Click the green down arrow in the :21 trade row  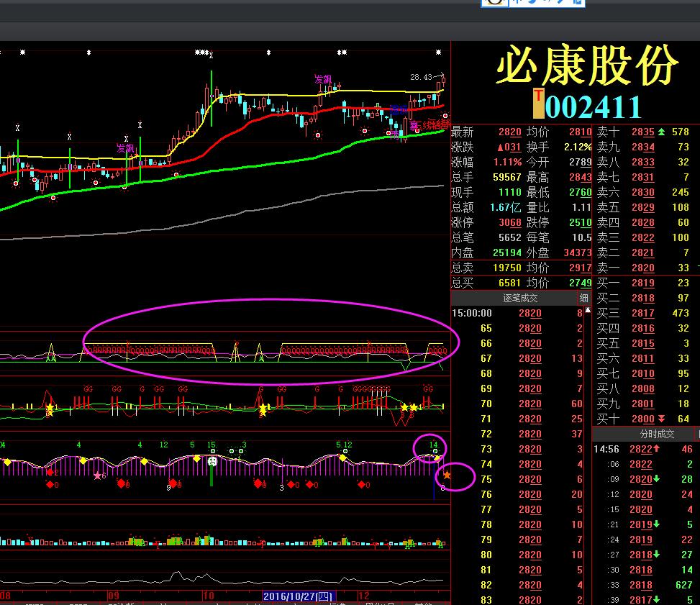coord(657,524)
